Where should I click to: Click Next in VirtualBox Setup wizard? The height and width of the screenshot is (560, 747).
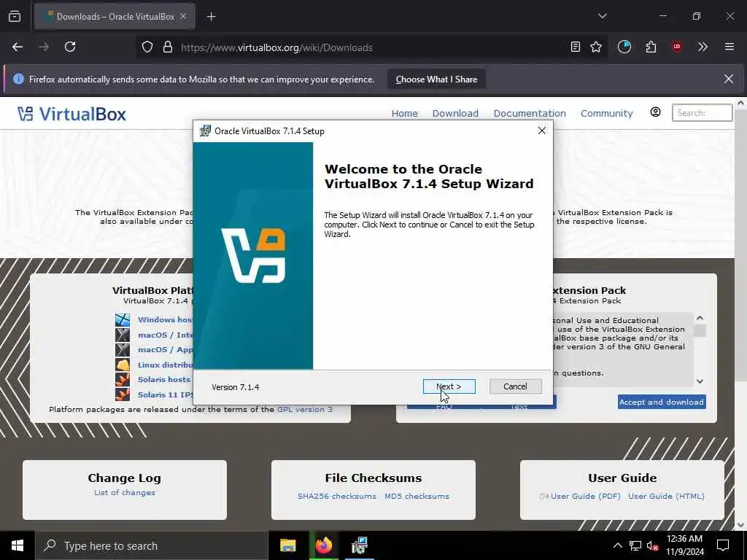pyautogui.click(x=449, y=386)
